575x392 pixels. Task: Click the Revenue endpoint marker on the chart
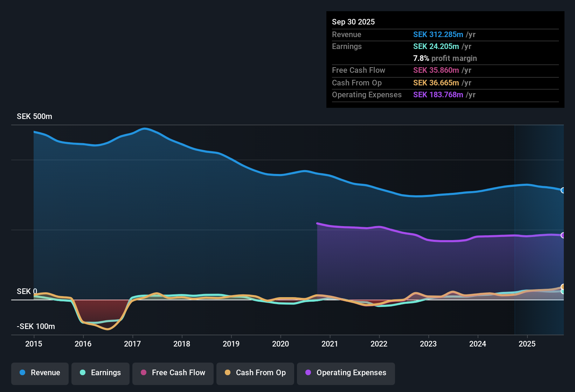coord(563,190)
